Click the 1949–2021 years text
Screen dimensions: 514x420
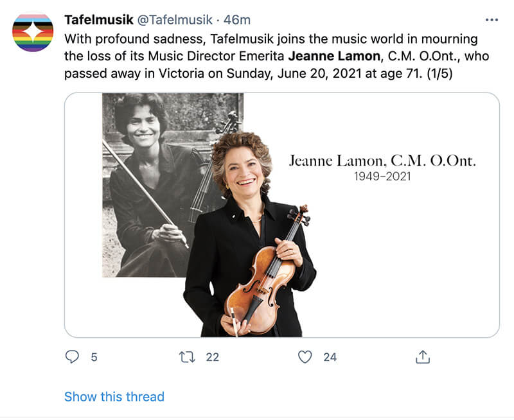click(x=382, y=176)
